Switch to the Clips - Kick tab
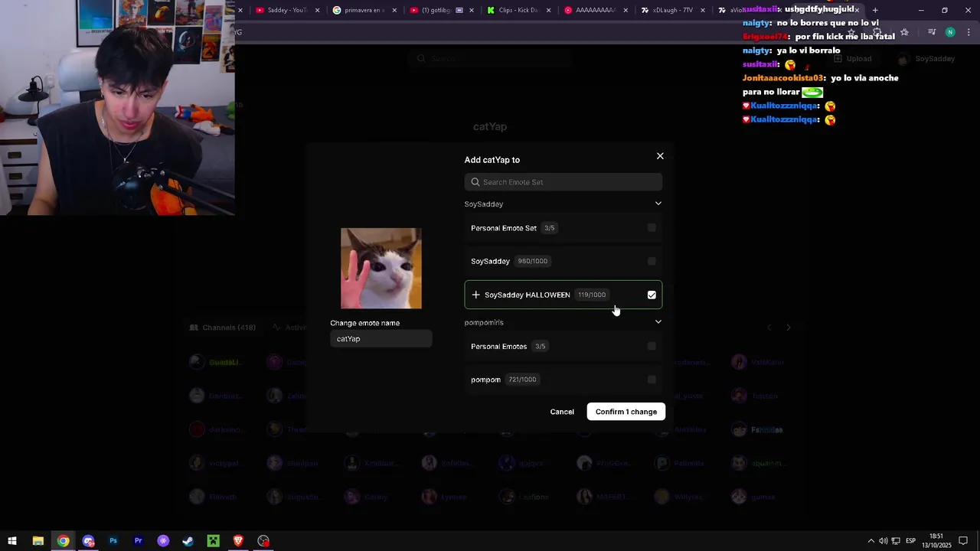Viewport: 980px width, 551px height. click(x=518, y=10)
